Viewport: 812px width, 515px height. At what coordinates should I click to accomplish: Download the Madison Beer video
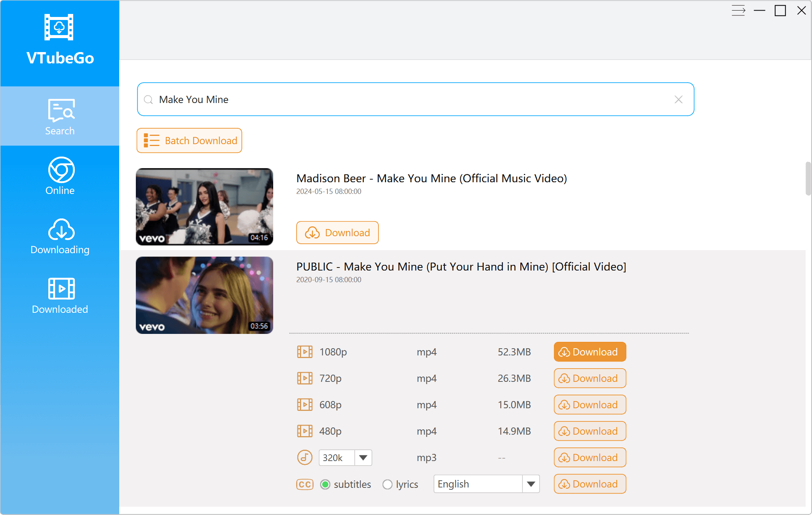coord(337,233)
